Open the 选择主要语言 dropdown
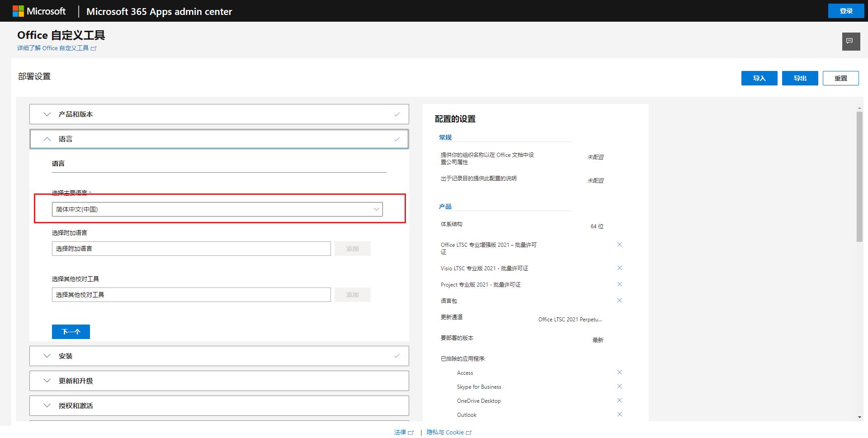 pos(217,209)
